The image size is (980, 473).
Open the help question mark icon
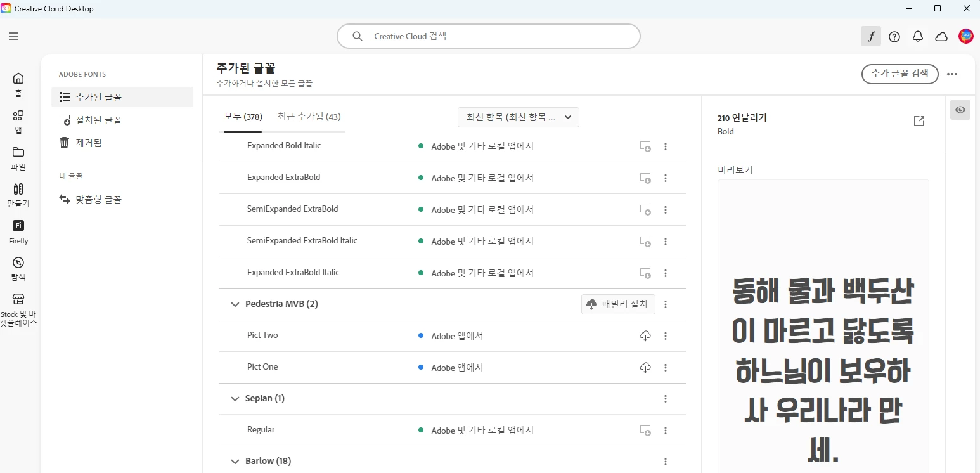point(894,37)
